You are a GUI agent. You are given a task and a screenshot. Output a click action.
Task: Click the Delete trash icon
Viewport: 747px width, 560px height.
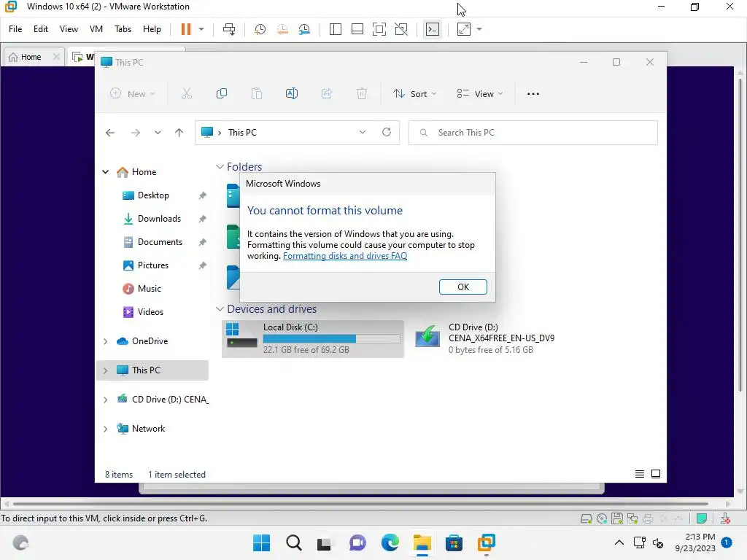pyautogui.click(x=362, y=94)
